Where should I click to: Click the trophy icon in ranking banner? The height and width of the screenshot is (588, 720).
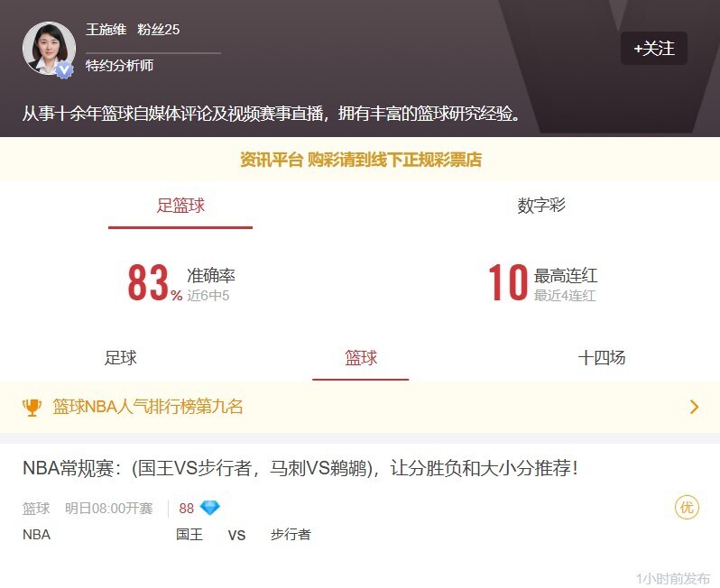point(32,407)
